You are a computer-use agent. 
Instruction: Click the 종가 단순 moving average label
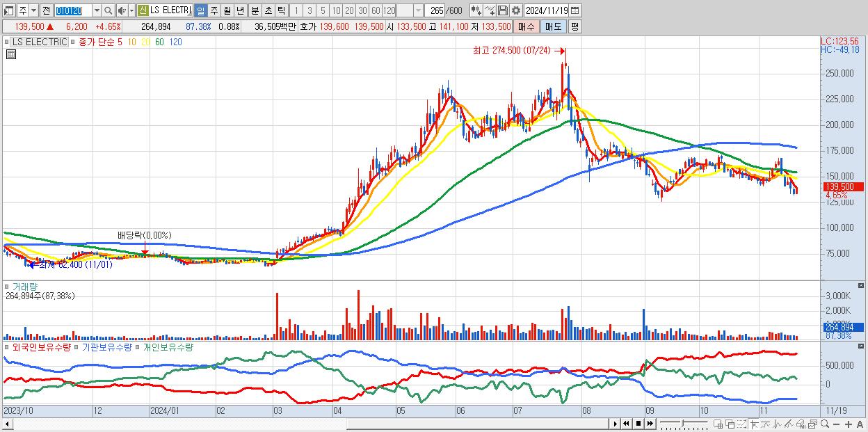pos(97,42)
